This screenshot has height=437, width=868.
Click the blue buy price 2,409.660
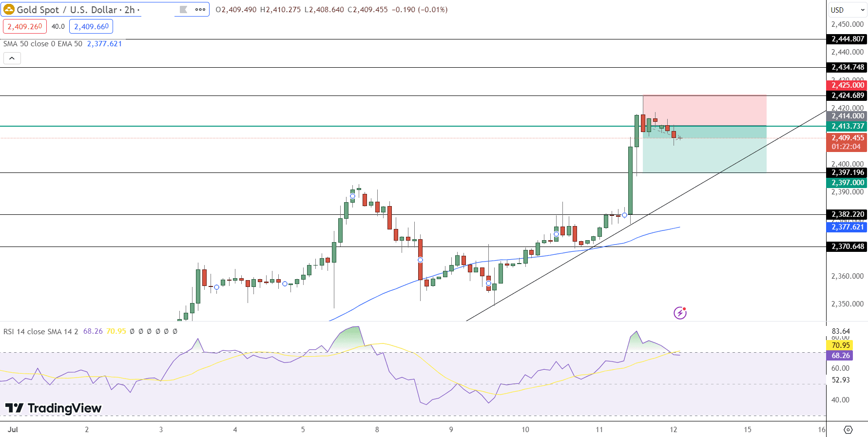coord(91,26)
